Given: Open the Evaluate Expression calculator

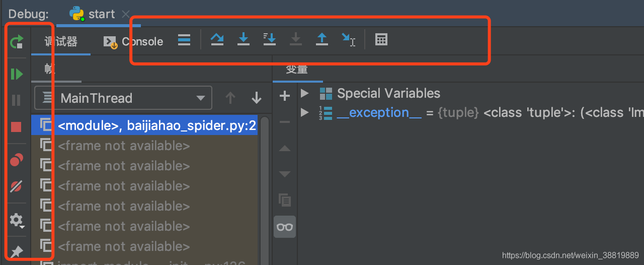Looking at the screenshot, I should 381,40.
